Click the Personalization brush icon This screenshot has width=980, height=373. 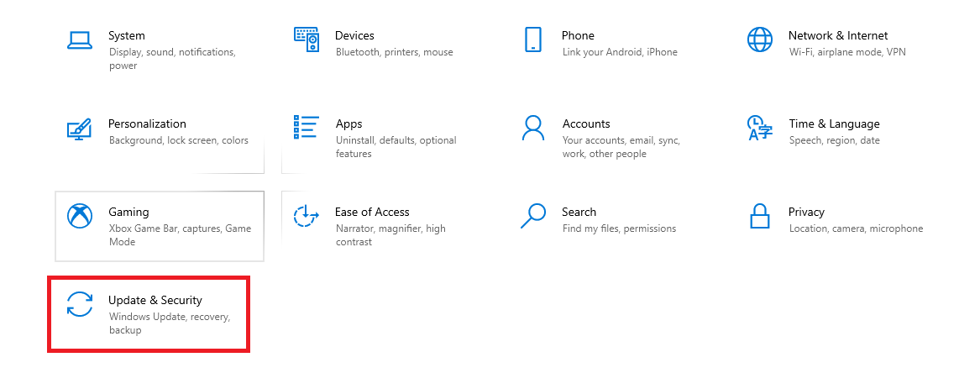point(80,128)
